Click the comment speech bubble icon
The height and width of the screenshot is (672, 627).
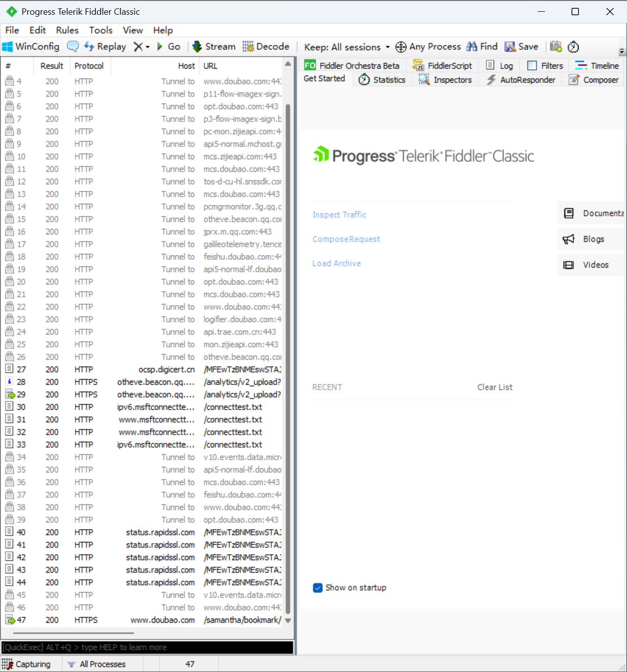[73, 47]
